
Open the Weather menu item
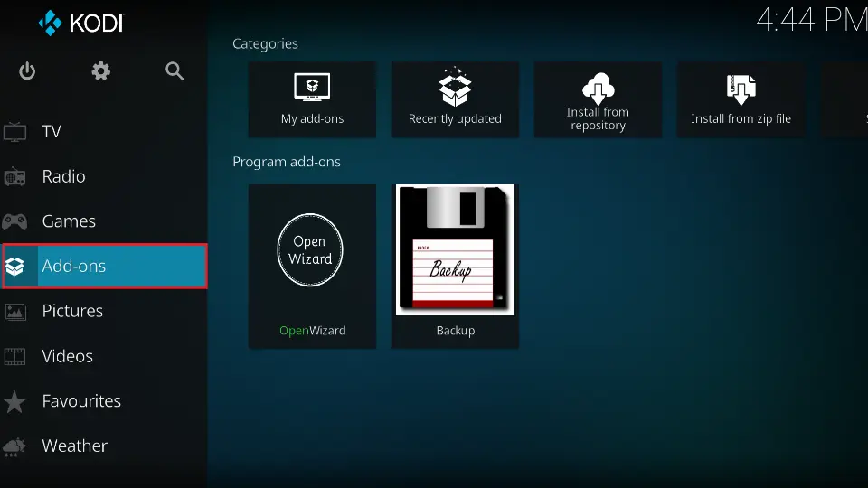pos(104,446)
